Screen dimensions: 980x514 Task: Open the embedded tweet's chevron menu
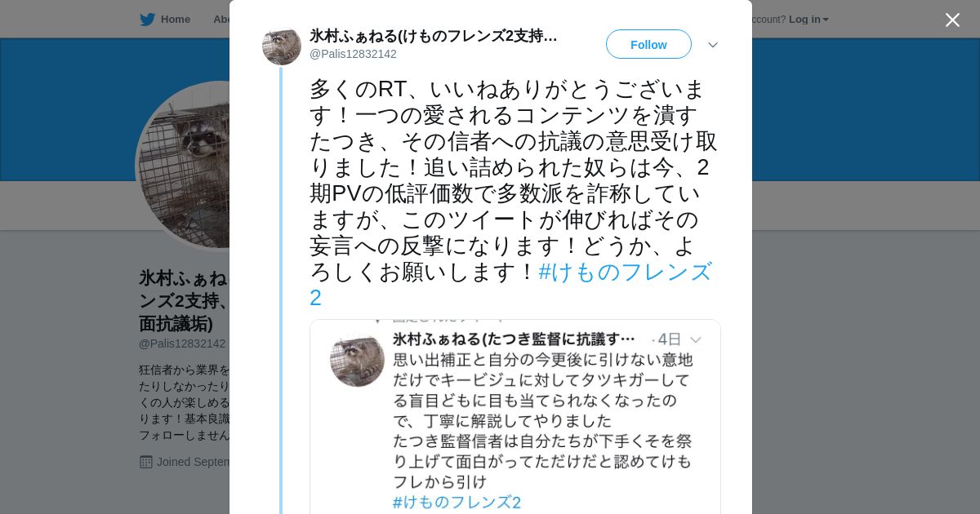[696, 339]
